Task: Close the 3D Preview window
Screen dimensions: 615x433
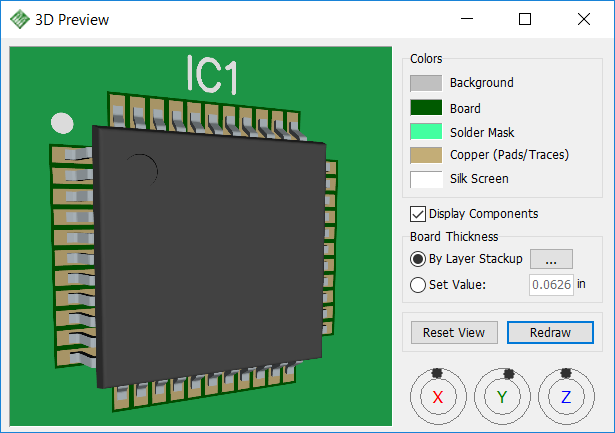Action: click(584, 19)
